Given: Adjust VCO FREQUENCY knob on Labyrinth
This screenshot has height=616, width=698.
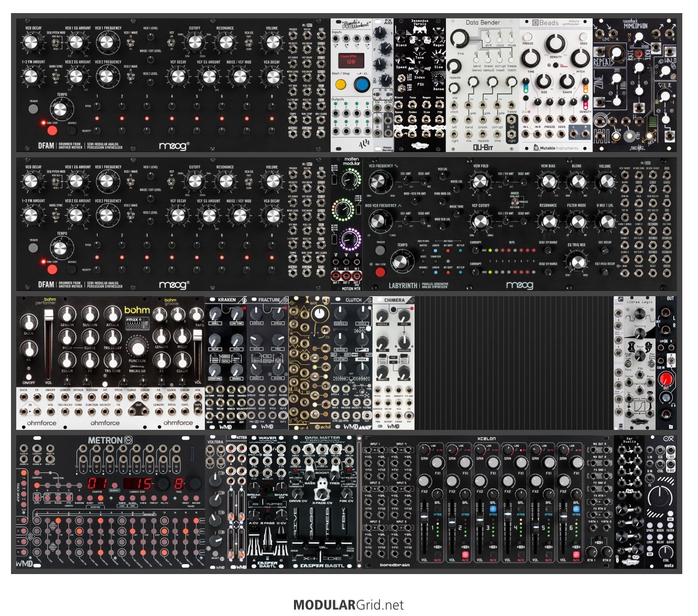Looking at the screenshot, I should (x=379, y=183).
